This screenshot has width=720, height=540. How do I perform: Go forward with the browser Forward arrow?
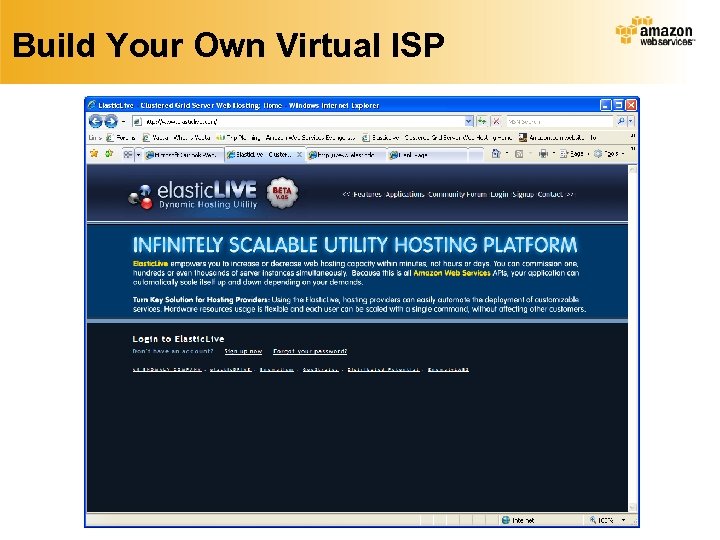(x=111, y=121)
